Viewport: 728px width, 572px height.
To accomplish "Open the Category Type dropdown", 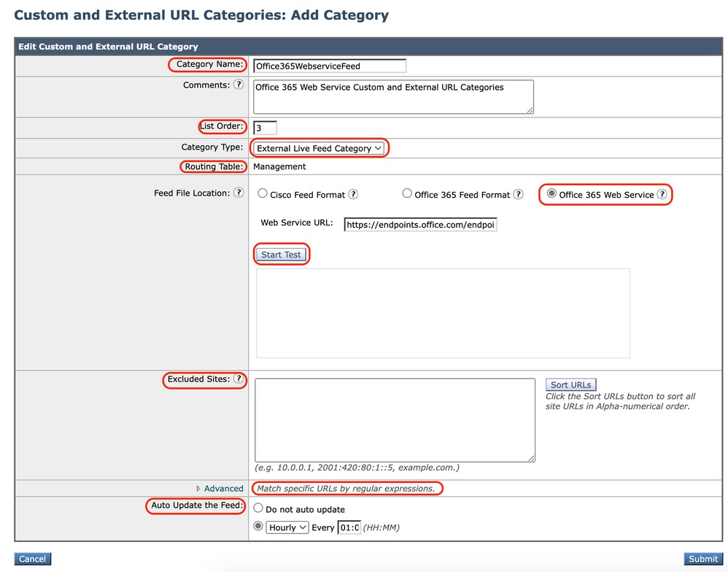I will point(319,147).
